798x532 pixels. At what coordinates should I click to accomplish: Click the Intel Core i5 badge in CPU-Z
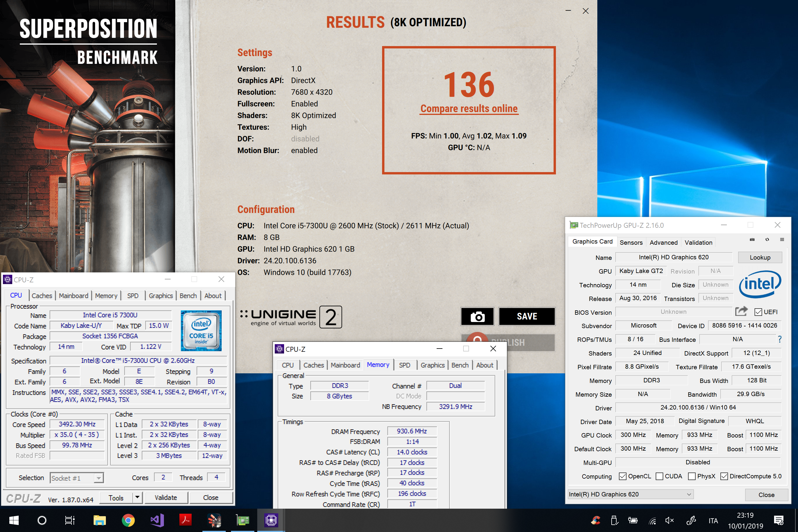click(x=201, y=330)
